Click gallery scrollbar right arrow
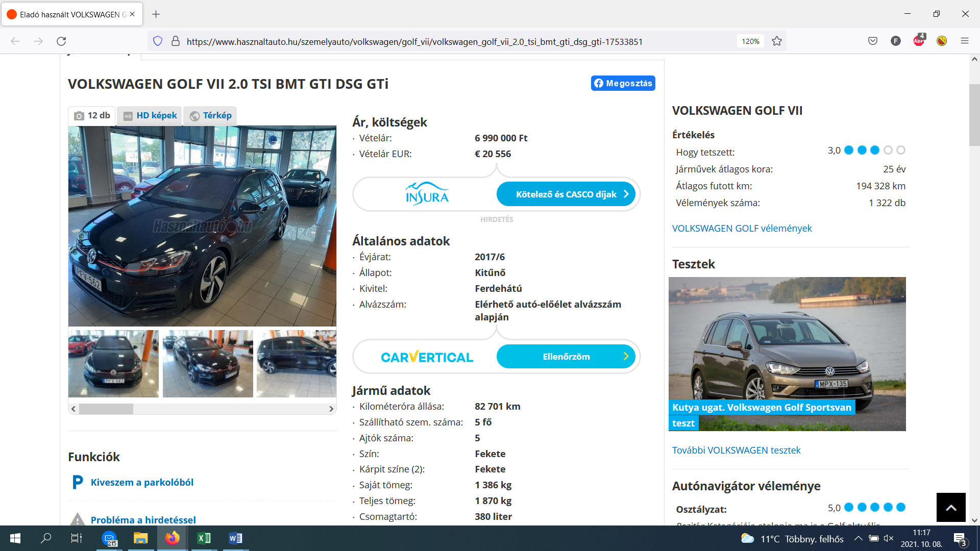980x551 pixels. [331, 409]
